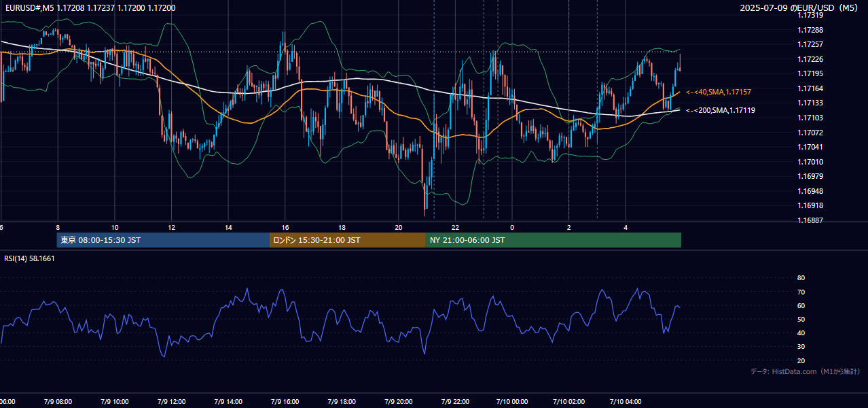Select hour marker 4 under price chart
This screenshot has height=408, width=868.
click(x=626, y=227)
